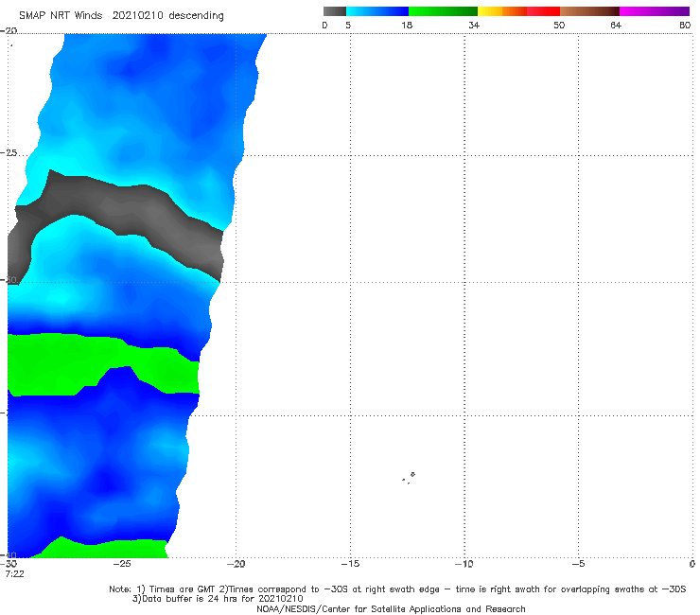This screenshot has width=700, height=615.
Task: Click 'NOAA/NESDIS/Center for Satellite Applications and Research'
Action: 391,608
